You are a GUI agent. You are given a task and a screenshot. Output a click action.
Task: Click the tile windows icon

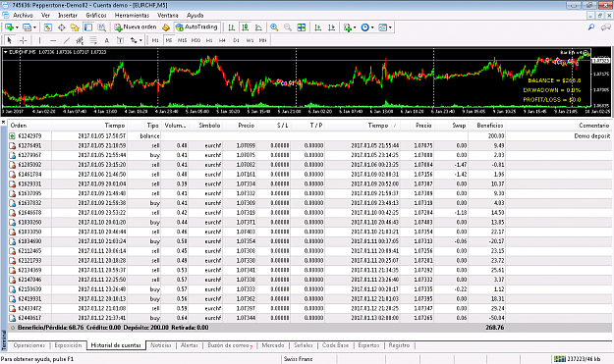point(302,26)
